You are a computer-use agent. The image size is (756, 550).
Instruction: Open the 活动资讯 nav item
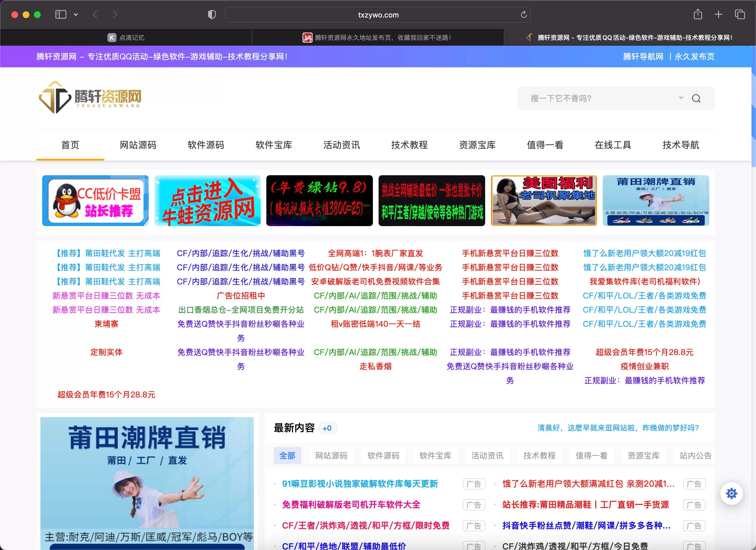tap(341, 145)
